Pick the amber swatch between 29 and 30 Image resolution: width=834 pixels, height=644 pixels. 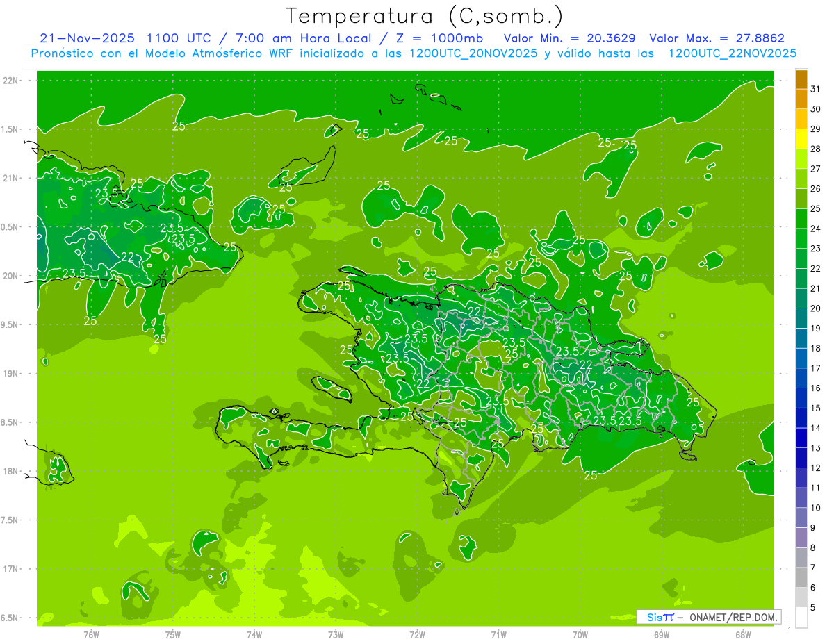click(801, 119)
